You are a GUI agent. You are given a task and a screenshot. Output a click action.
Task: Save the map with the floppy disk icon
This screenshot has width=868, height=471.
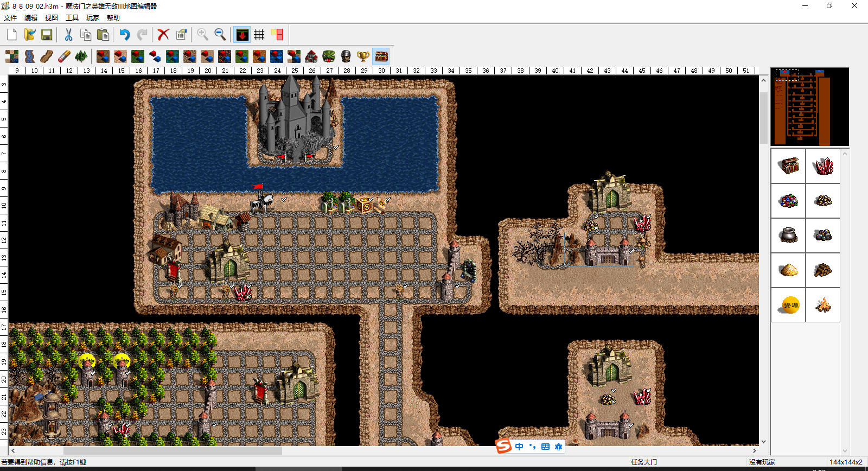(47, 35)
